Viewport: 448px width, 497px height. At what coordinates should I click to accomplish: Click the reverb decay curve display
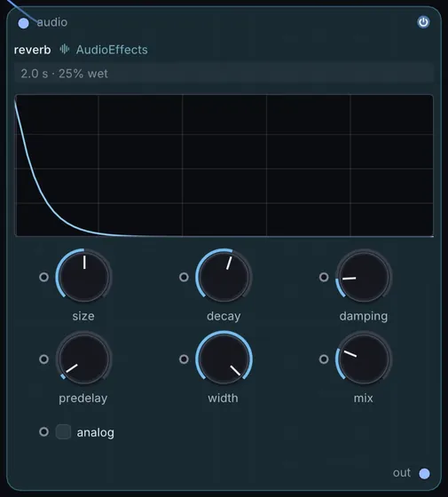(x=224, y=165)
